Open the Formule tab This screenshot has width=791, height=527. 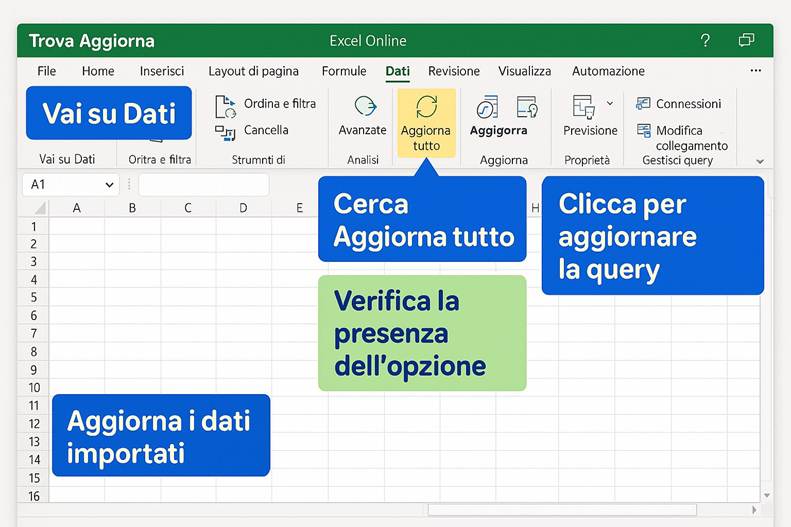344,71
